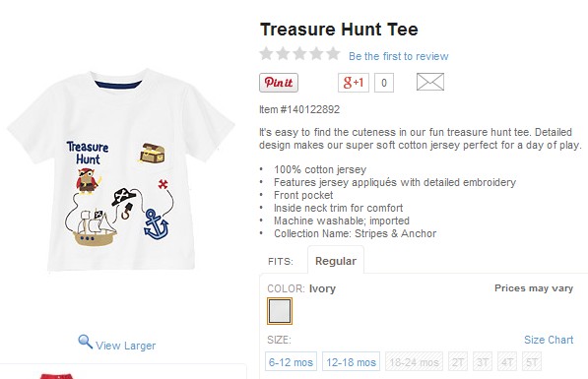Select size 6-12 mos
588x379 pixels.
tap(291, 361)
